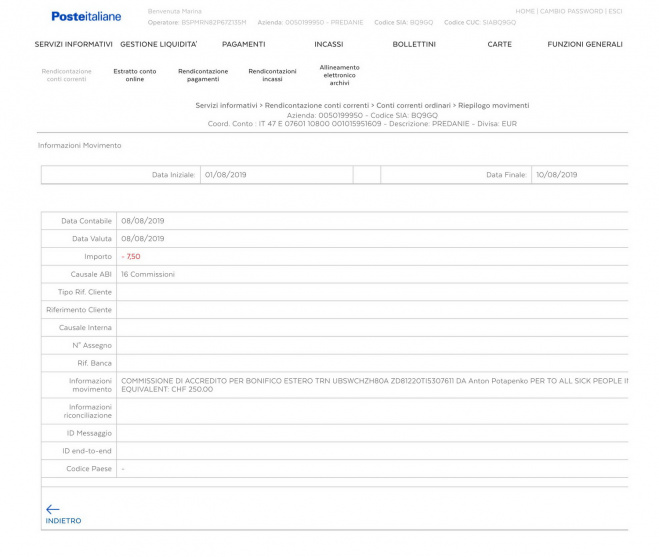
Task: Select Estratto conto online tab
Action: (x=135, y=75)
